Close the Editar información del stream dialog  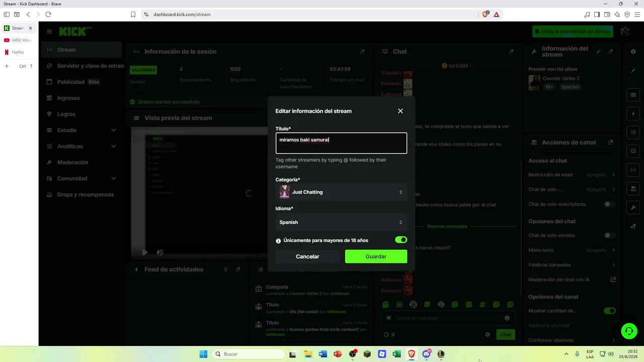click(400, 111)
